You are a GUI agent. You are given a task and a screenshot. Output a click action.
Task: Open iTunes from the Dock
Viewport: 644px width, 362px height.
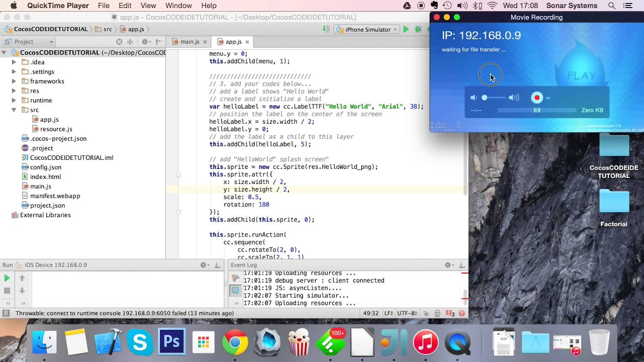click(x=426, y=342)
